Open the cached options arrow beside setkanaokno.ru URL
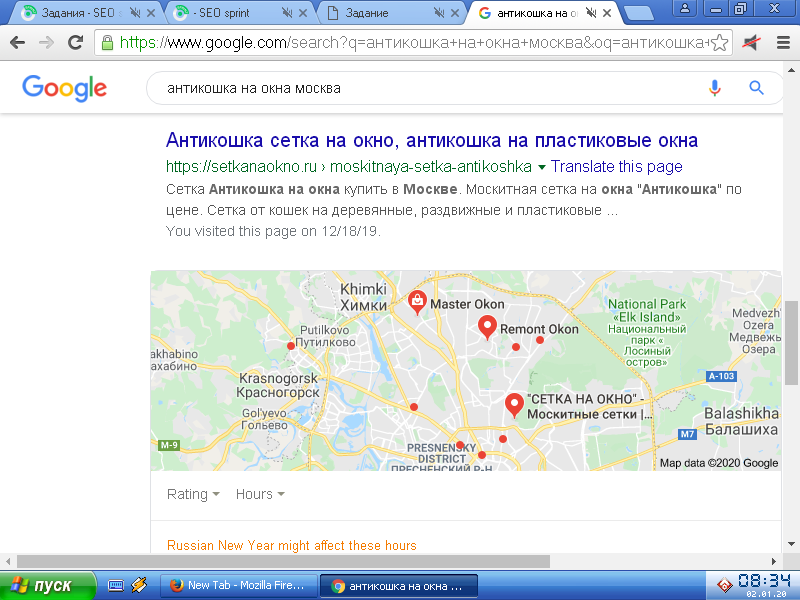 tap(541, 167)
